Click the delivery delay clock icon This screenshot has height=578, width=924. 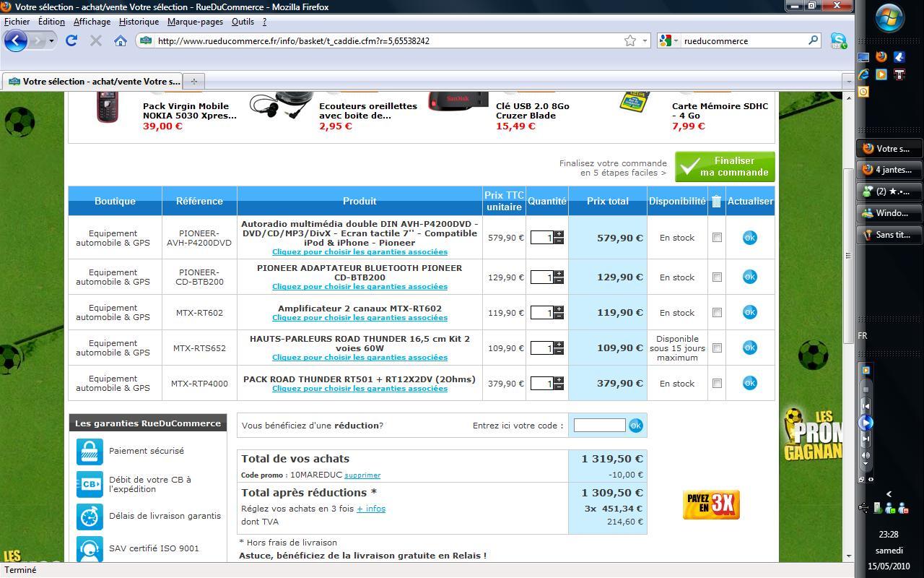pyautogui.click(x=90, y=516)
